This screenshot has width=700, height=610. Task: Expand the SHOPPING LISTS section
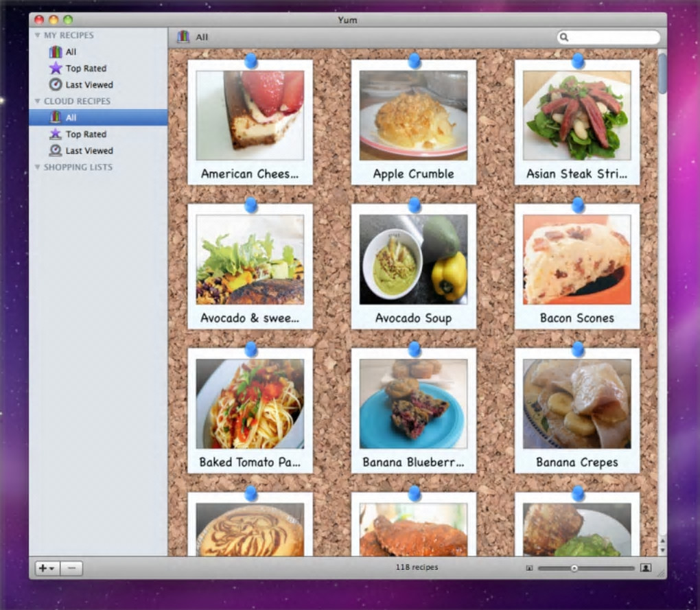pyautogui.click(x=38, y=167)
